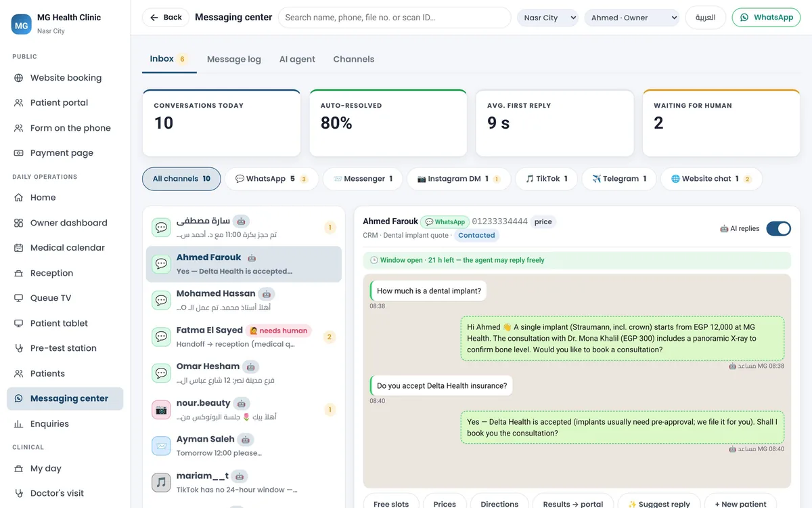
Task: Filter conversations by the WhatsApp chip
Action: tap(271, 179)
